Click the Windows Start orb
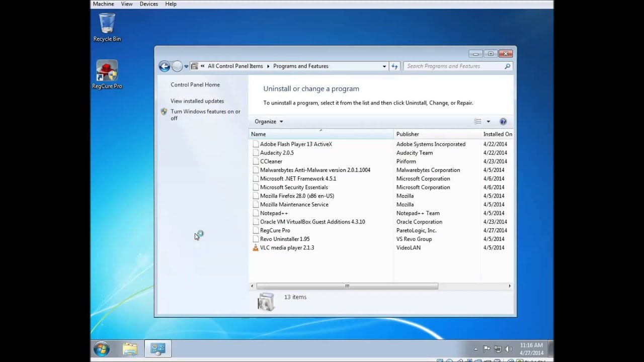Viewport: 644px width, 362px height. coord(102,348)
